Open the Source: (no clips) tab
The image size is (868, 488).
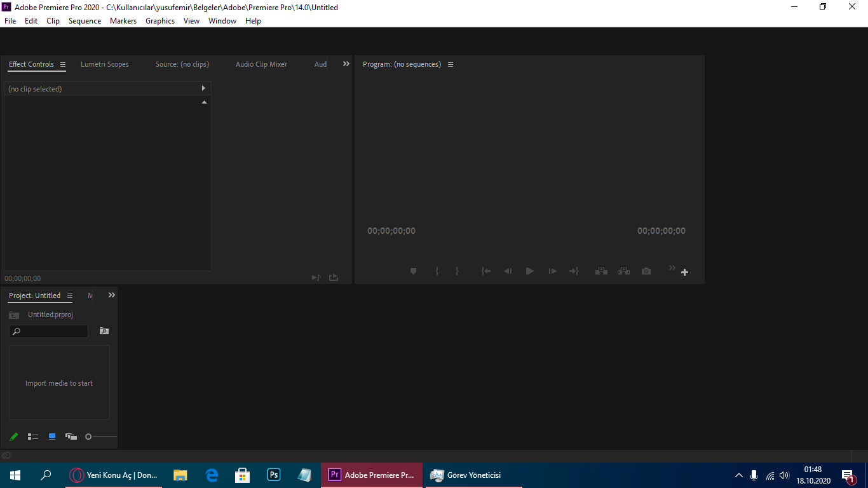coord(182,64)
